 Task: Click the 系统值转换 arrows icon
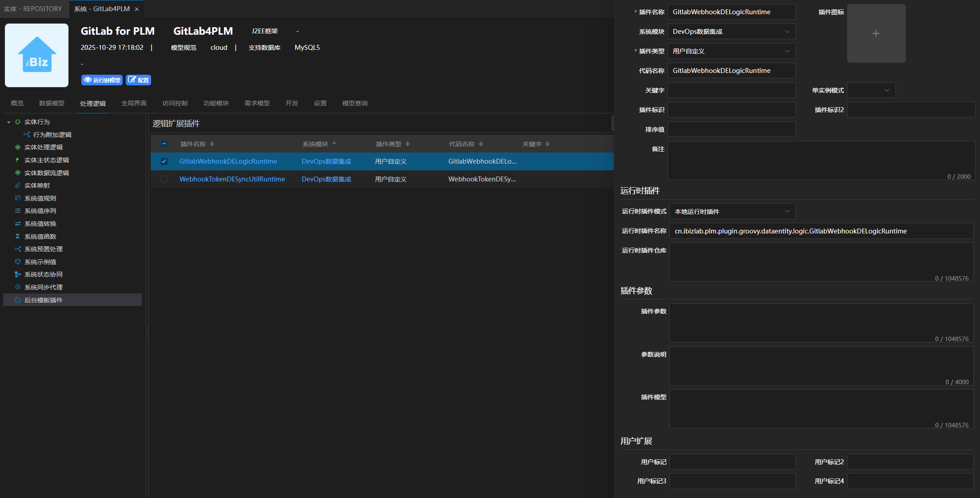[x=18, y=224]
